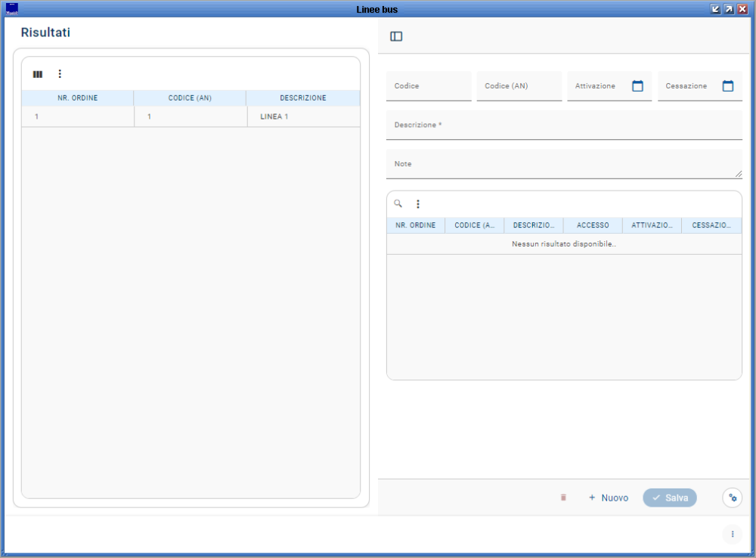Image resolution: width=756 pixels, height=558 pixels.
Task: Click the Descrizione required field
Action: 563,126
